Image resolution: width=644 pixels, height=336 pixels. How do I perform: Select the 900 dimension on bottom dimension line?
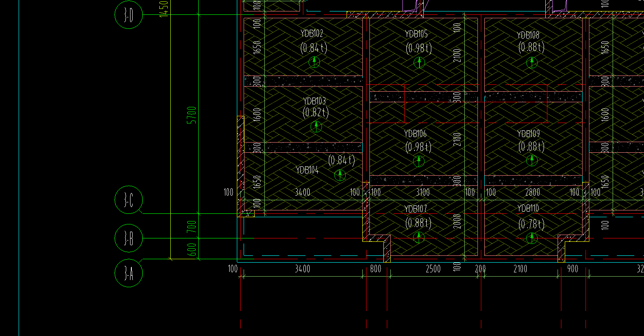pos(572,269)
